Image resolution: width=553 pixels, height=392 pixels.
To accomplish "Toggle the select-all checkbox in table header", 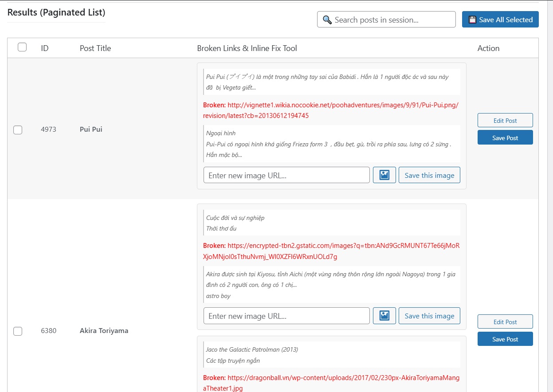I will [x=22, y=47].
